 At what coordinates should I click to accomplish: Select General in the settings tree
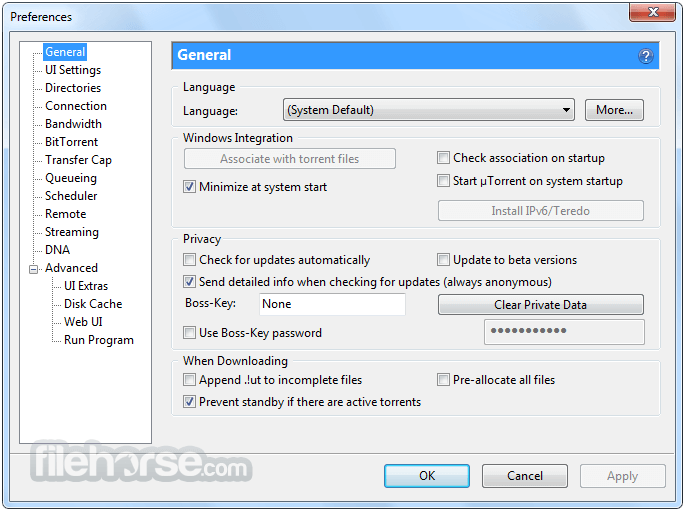click(x=65, y=52)
